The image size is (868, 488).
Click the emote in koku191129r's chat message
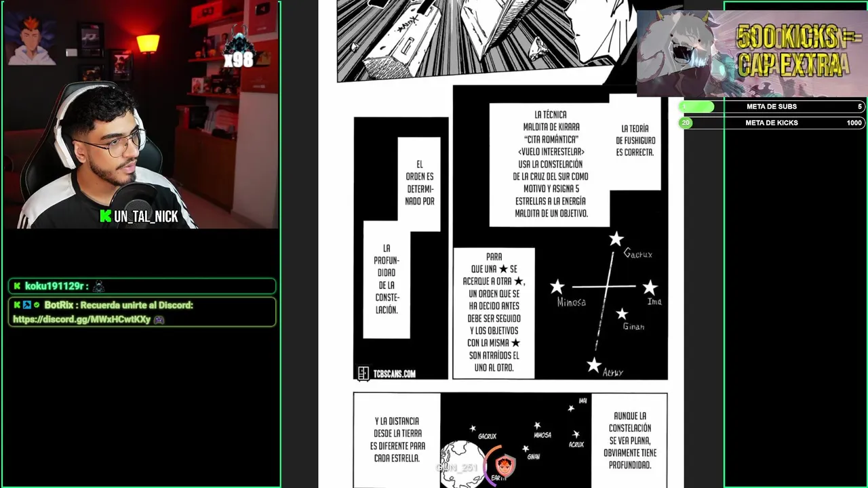click(x=98, y=286)
